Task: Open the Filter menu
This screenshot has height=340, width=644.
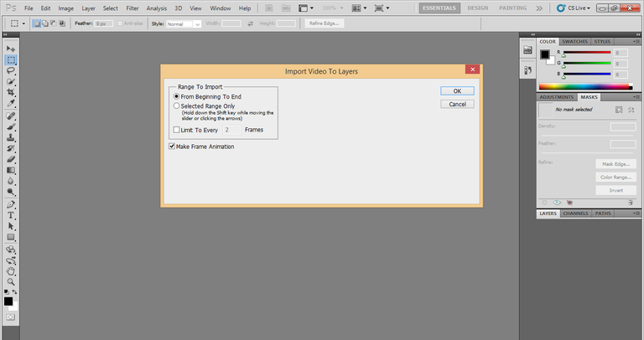Action: click(132, 8)
